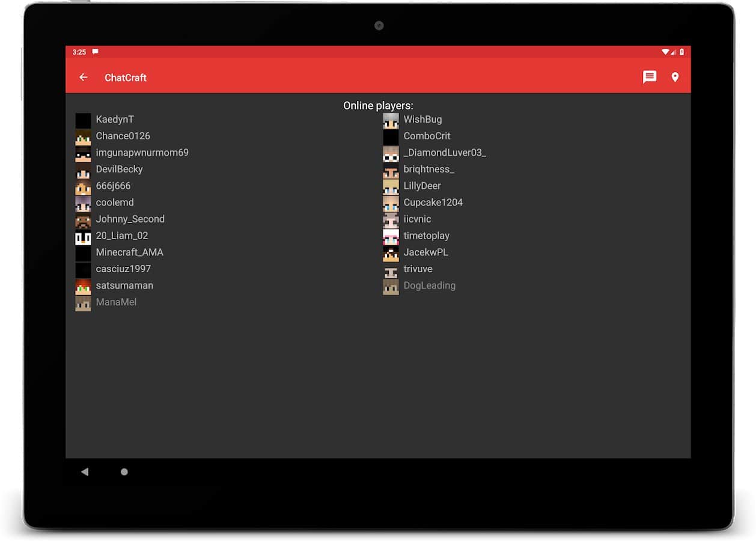This screenshot has height=541, width=756.
Task: Tap Chance0126's player head avatar
Action: pyautogui.click(x=83, y=136)
